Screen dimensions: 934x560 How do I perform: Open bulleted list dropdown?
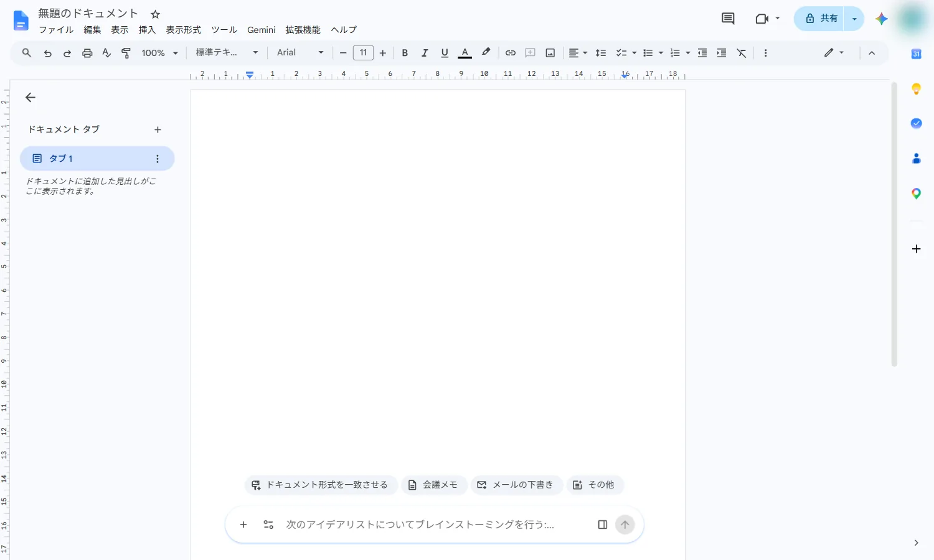coord(661,53)
